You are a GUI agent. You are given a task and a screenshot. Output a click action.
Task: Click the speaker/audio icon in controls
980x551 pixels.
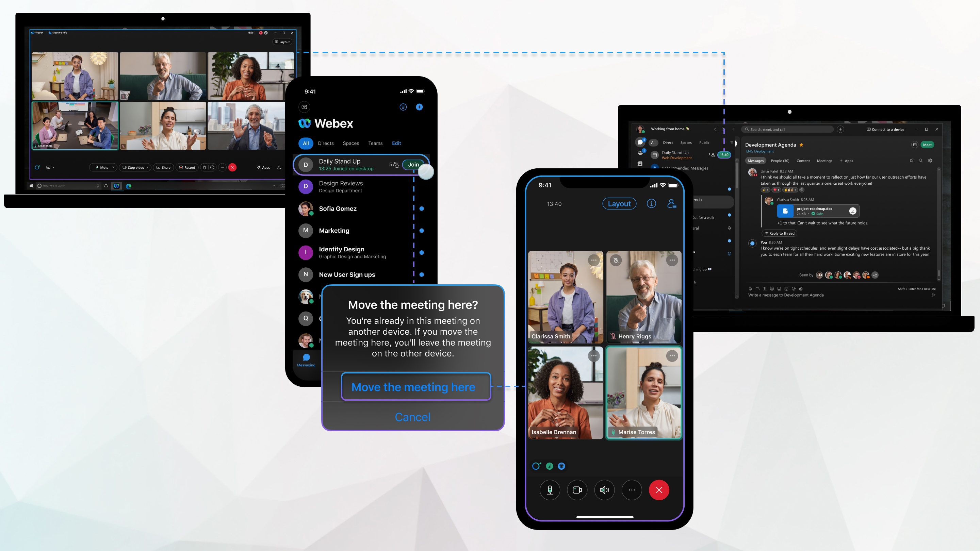(x=604, y=490)
